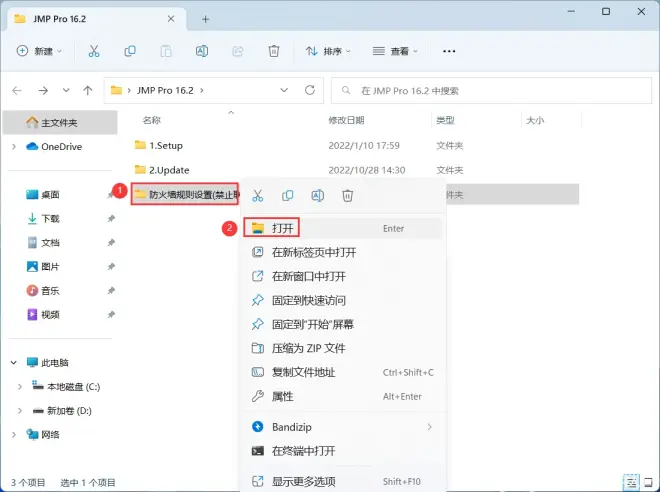Image resolution: width=660 pixels, height=492 pixels.
Task: Add a new tab with the plus button
Action: tap(205, 19)
